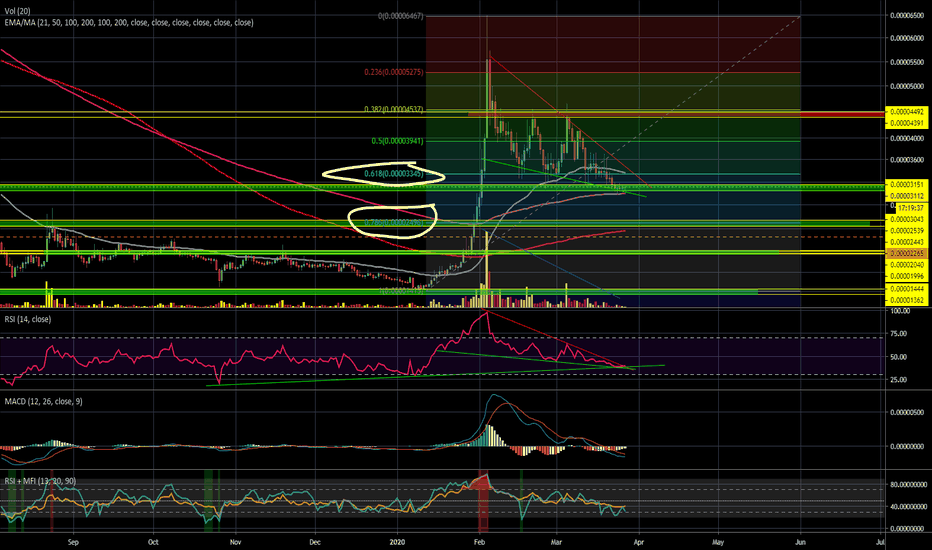Click the Apr date on time axis
This screenshot has height=550, width=932.
[x=639, y=542]
